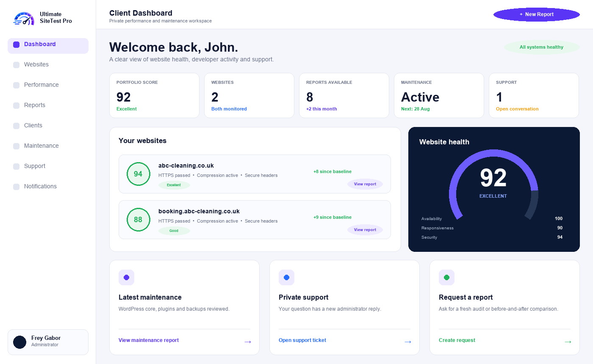Viewport: 593px width, 364px height.
Task: Click the square icon beside Maintenance
Action: pos(16,146)
